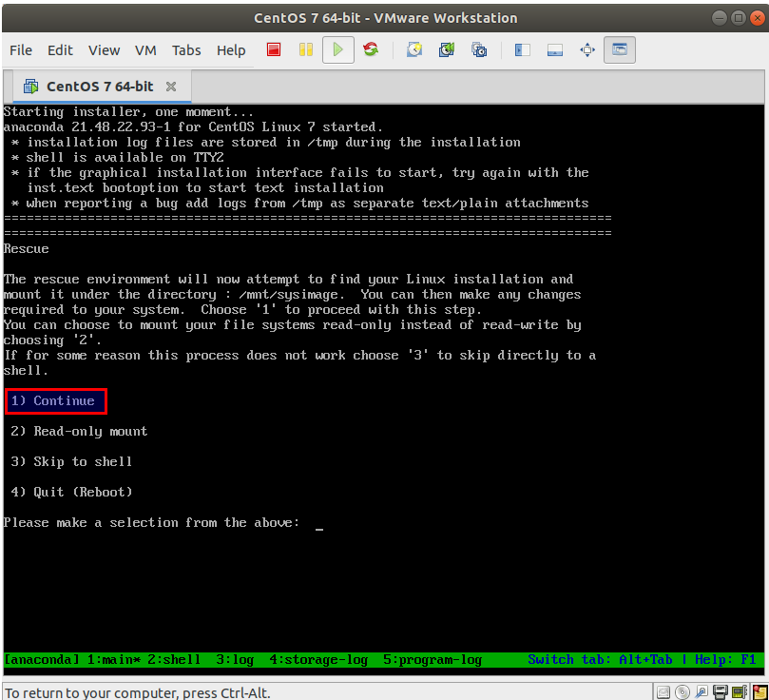Toggle the console view button

(620, 51)
